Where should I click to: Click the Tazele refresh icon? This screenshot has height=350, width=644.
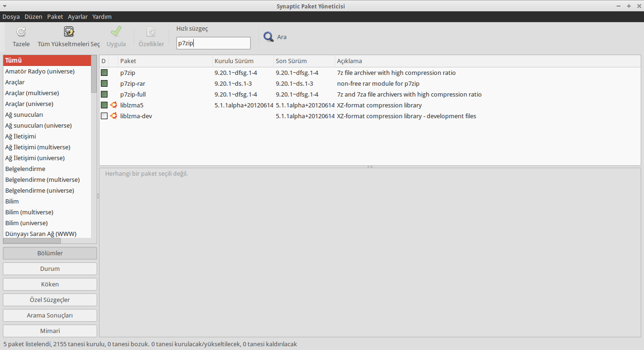point(21,32)
